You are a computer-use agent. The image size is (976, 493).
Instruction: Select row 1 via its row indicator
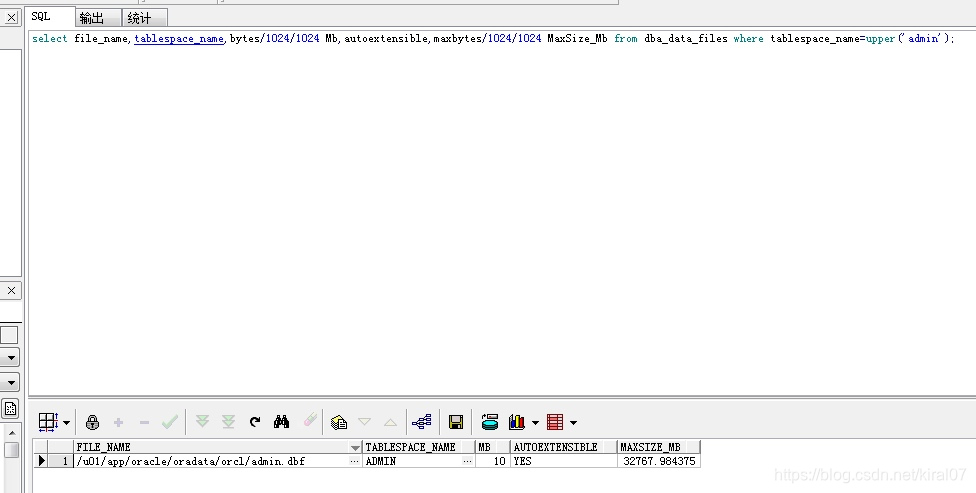click(x=41, y=461)
